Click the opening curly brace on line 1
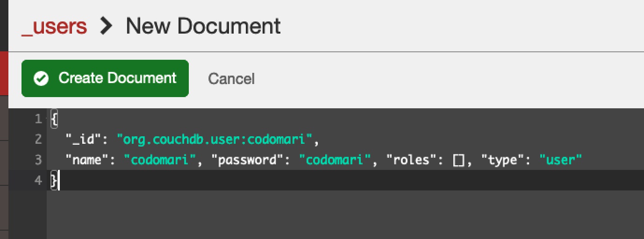Image resolution: width=644 pixels, height=239 pixels. pyautogui.click(x=54, y=119)
